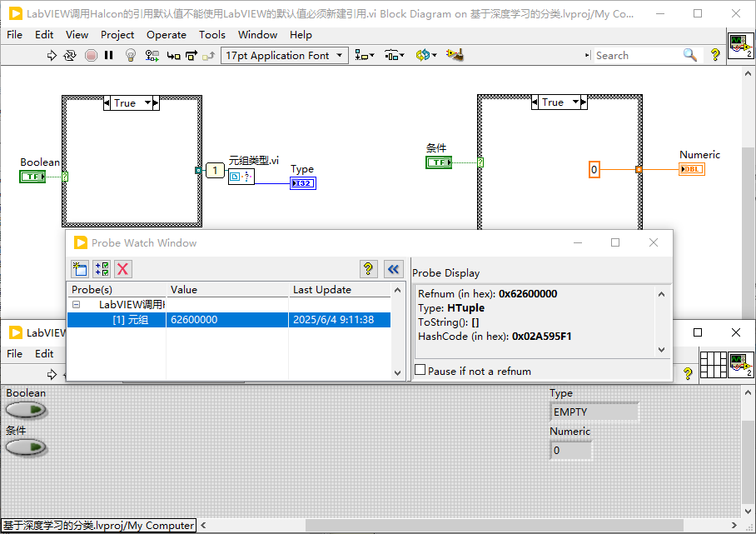Viewport: 756px width, 534px height.
Task: Open case selector dropdown on left case structure
Action: click(147, 102)
